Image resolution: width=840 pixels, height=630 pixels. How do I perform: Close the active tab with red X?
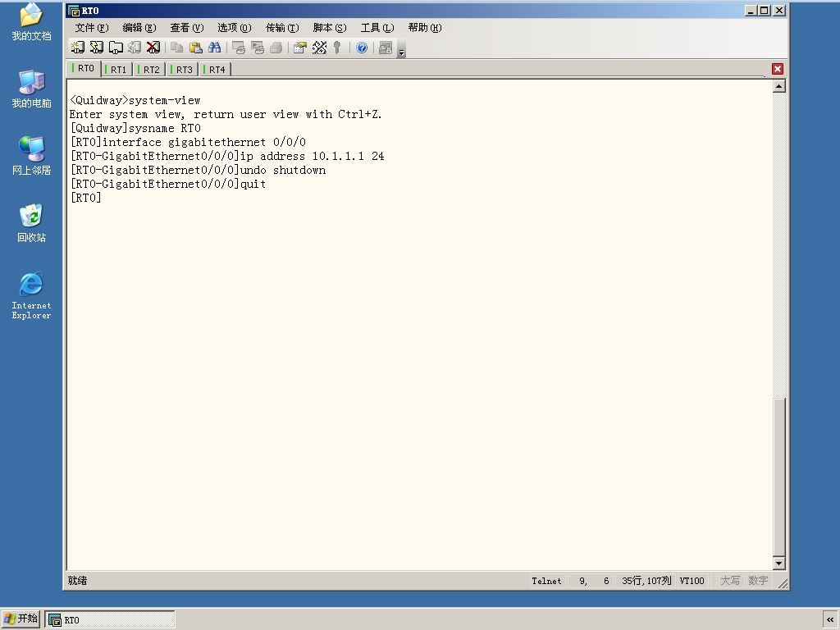click(x=778, y=69)
